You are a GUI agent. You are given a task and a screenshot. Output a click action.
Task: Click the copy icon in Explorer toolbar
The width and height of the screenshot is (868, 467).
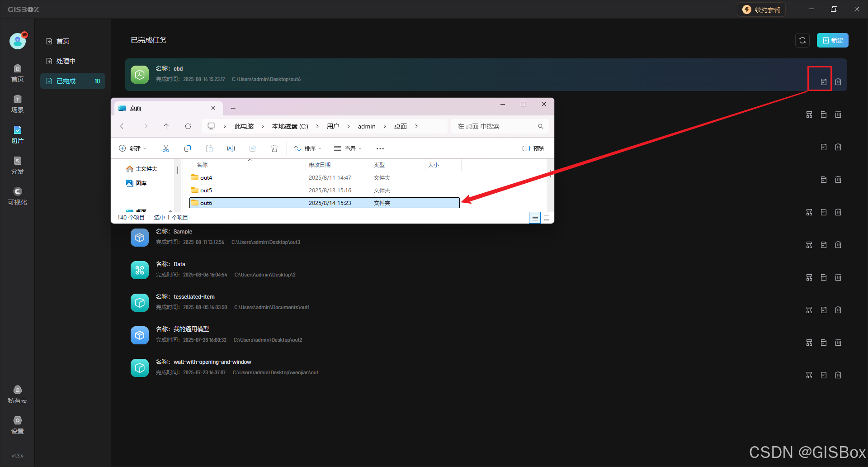tap(188, 148)
